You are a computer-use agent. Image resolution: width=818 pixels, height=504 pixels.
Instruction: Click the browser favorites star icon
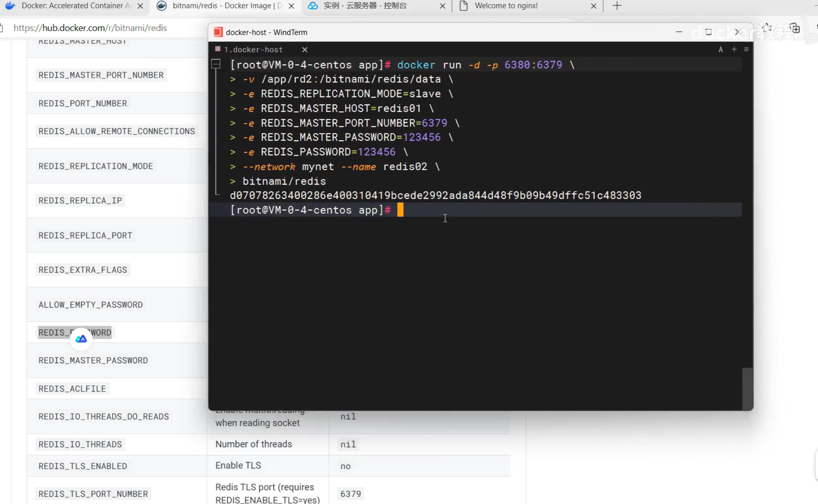coord(767,28)
